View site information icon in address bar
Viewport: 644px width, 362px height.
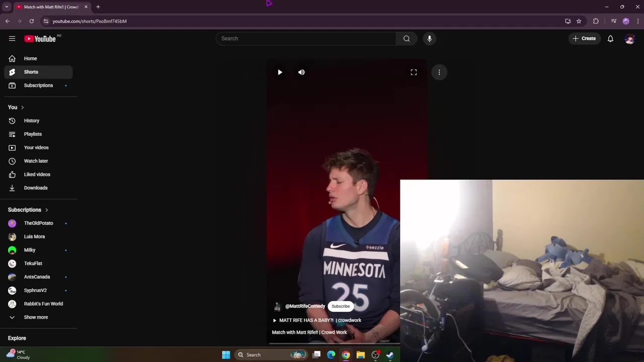pos(46,21)
